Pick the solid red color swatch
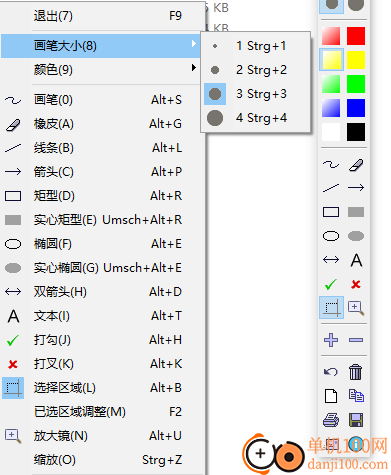This screenshot has height=475, width=391. pyautogui.click(x=356, y=36)
